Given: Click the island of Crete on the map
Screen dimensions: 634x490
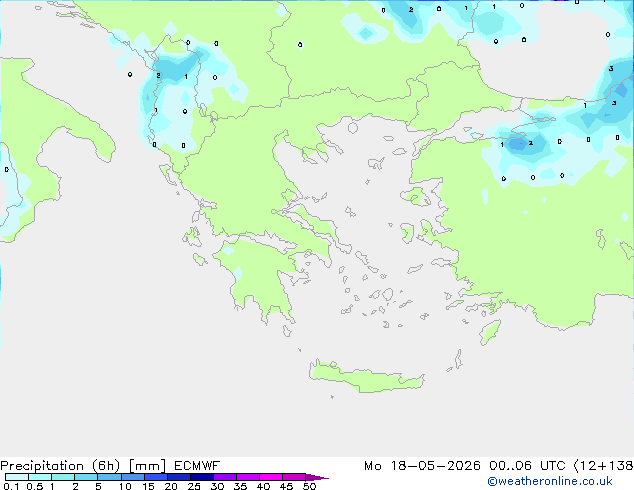Looking at the screenshot, I should [x=366, y=377].
